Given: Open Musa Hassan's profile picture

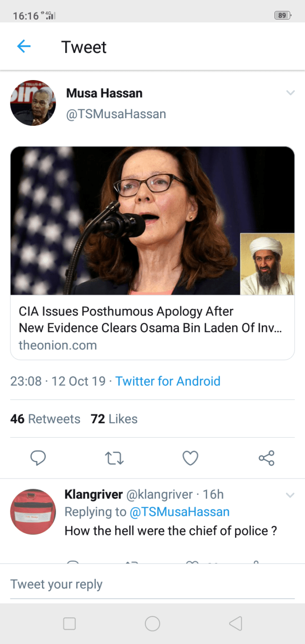Looking at the screenshot, I should click(33, 103).
